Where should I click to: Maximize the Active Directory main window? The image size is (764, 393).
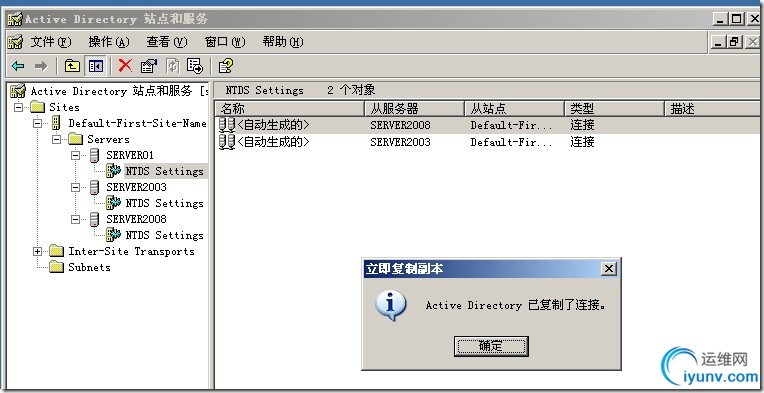(x=737, y=19)
